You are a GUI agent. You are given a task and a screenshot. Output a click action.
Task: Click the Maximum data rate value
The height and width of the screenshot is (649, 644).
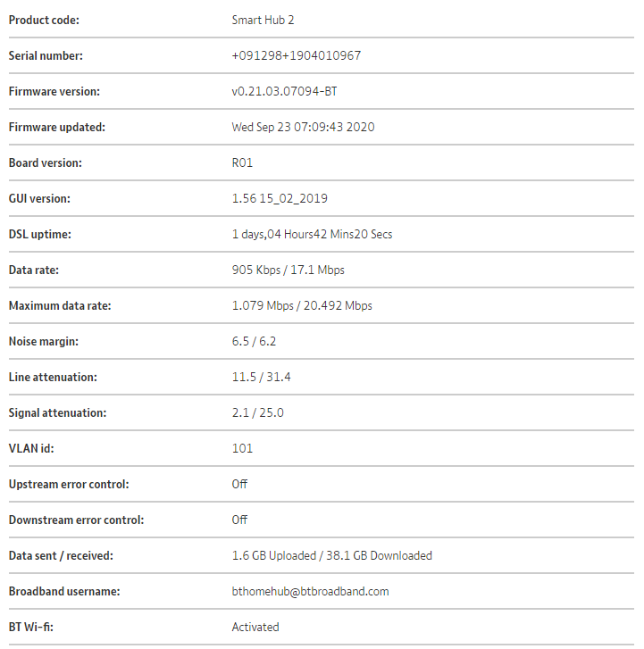[302, 305]
